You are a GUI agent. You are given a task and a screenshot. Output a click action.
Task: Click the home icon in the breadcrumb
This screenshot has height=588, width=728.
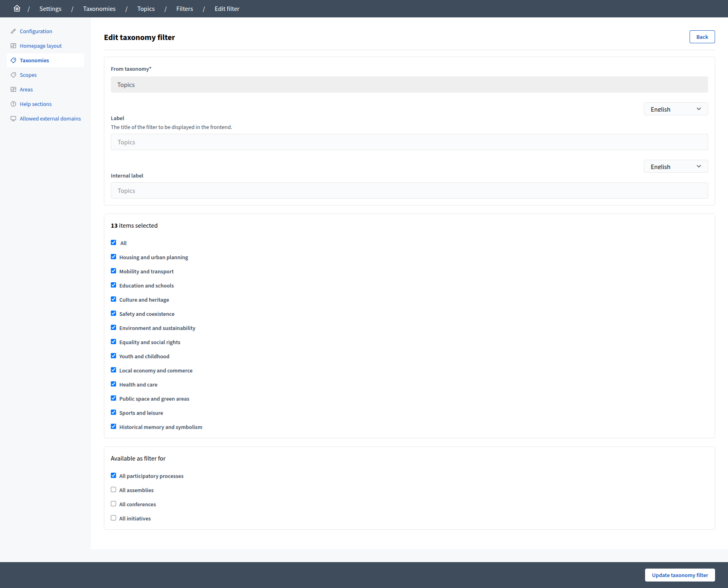pyautogui.click(x=17, y=8)
